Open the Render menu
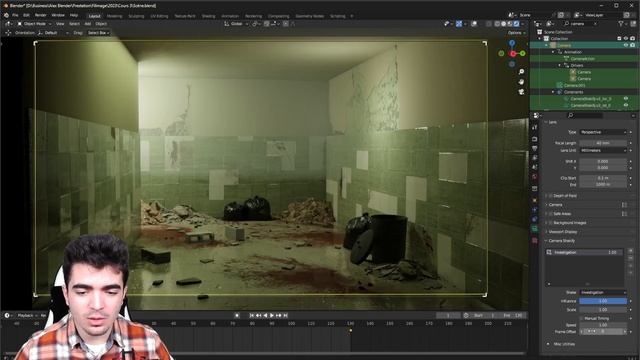 tap(40, 15)
